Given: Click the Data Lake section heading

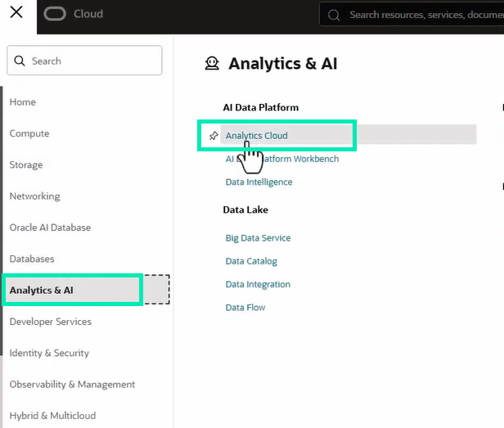Looking at the screenshot, I should pyautogui.click(x=245, y=209).
